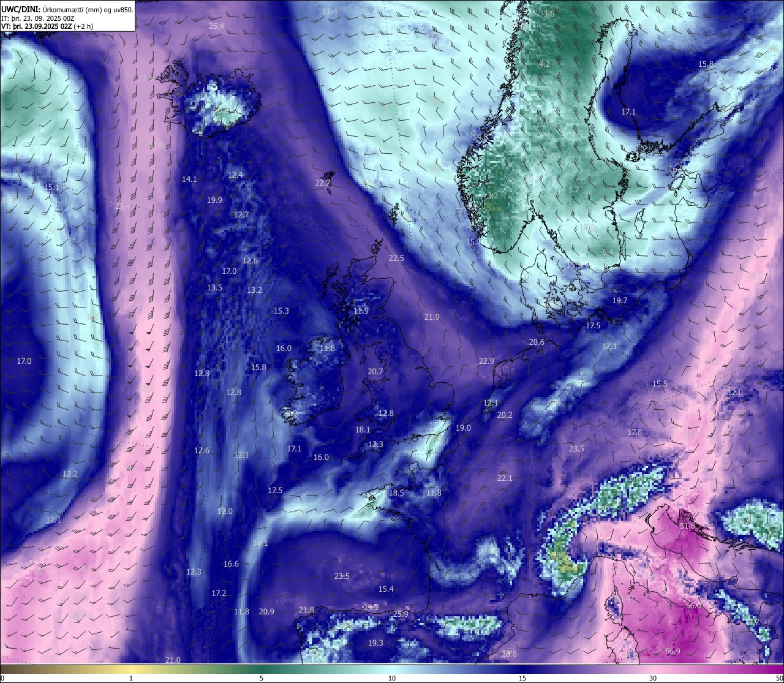The height and width of the screenshot is (683, 784).
Task: Click the 22.5 value label
Action: click(x=396, y=258)
